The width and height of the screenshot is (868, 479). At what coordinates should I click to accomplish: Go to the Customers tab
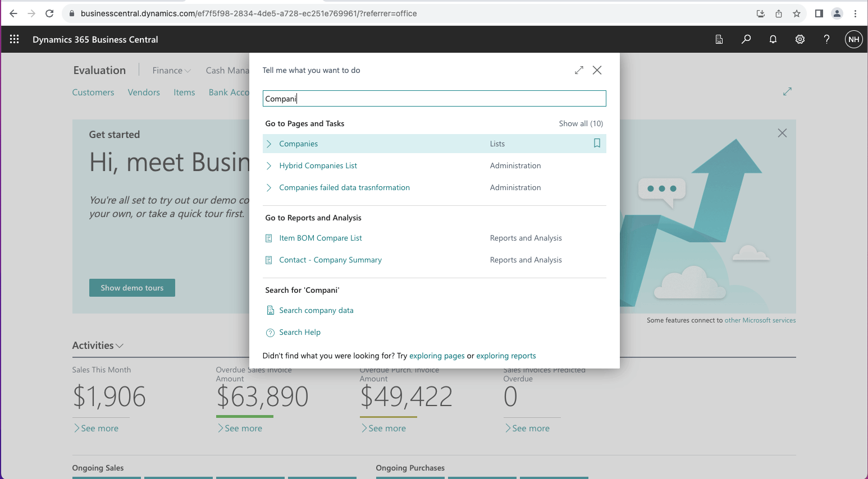coord(93,93)
